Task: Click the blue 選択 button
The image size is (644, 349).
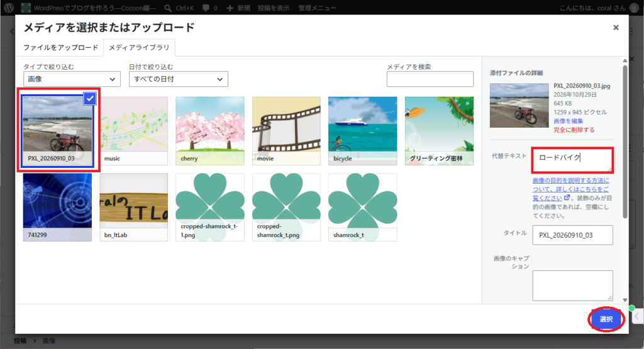Action: 606,319
